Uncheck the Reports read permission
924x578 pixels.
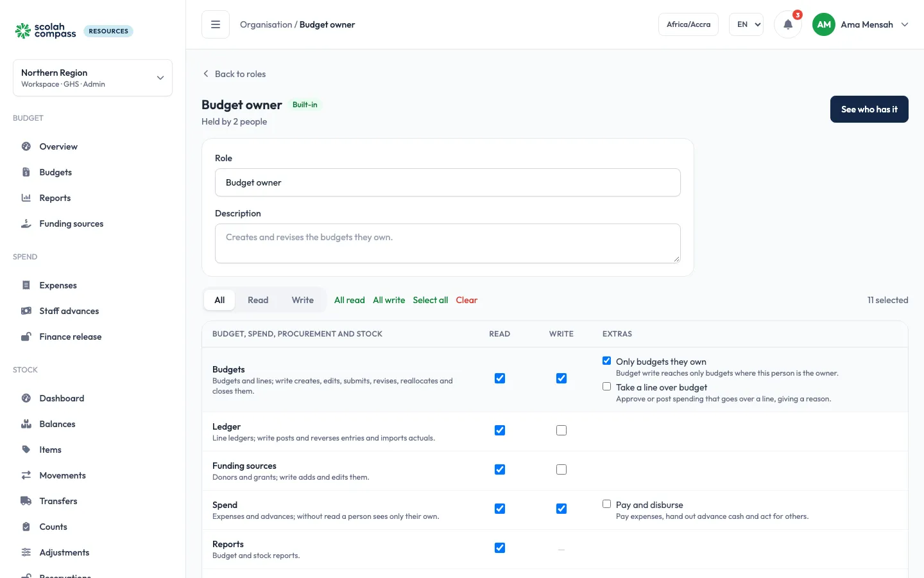pos(500,548)
